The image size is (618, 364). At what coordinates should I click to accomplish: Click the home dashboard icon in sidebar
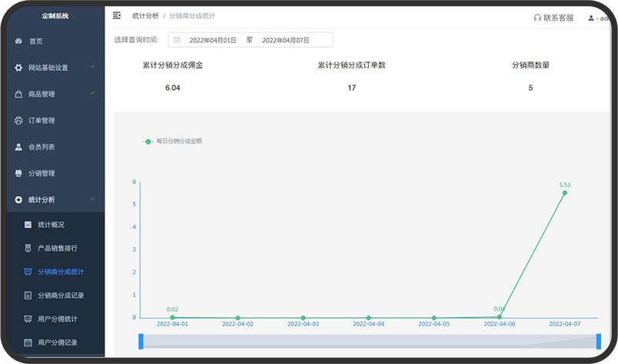pos(18,41)
